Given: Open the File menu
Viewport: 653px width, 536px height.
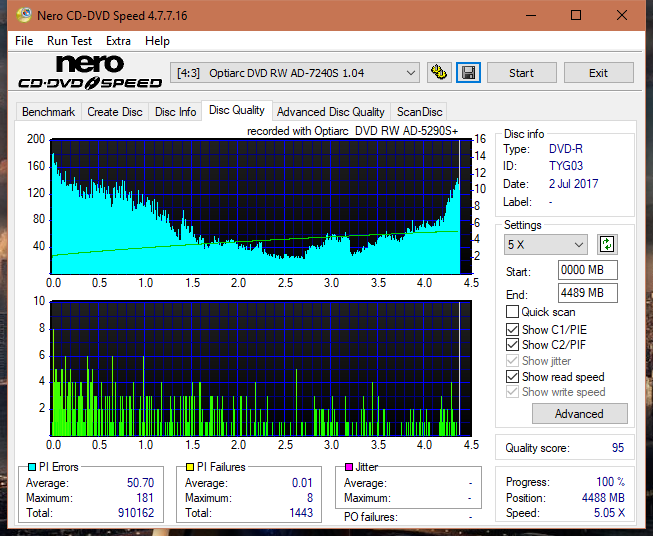Looking at the screenshot, I should pyautogui.click(x=24, y=41).
